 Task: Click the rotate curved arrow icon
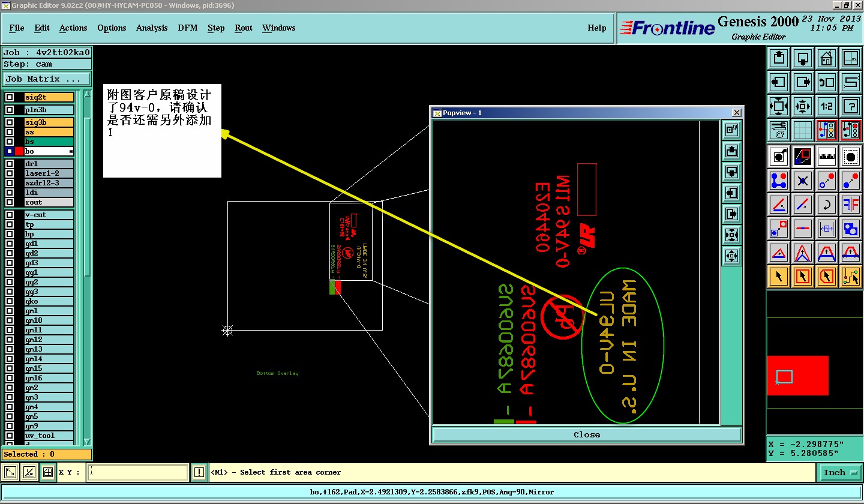coord(827,205)
